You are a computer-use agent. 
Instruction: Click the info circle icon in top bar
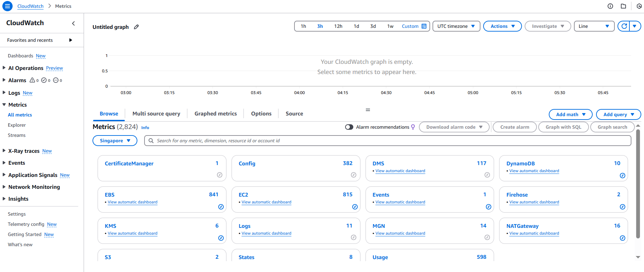coord(610,6)
